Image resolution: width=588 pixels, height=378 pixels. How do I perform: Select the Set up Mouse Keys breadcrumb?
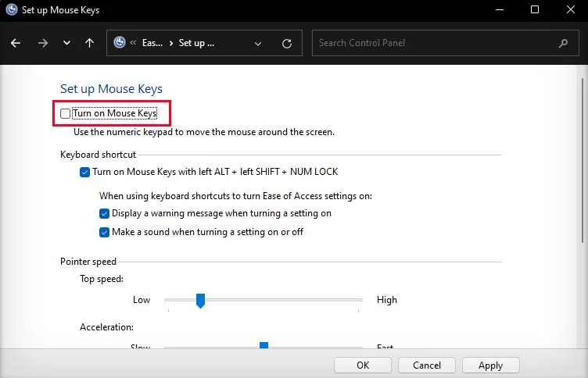click(196, 44)
